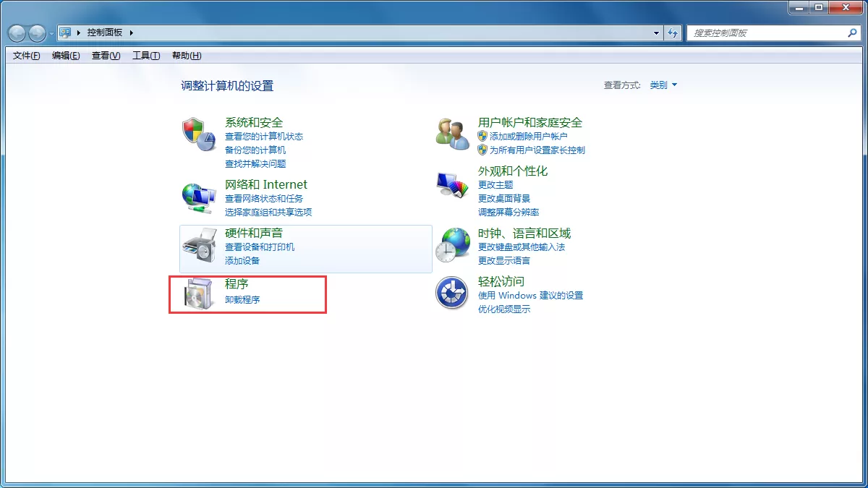This screenshot has width=868, height=488.
Task: Click the Control Panel icon in address bar
Action: [65, 33]
